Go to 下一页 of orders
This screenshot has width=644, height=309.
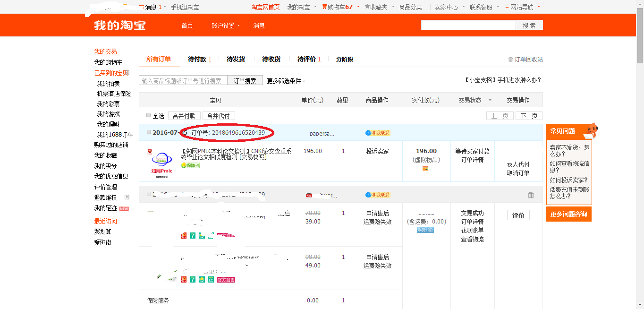[x=529, y=116]
